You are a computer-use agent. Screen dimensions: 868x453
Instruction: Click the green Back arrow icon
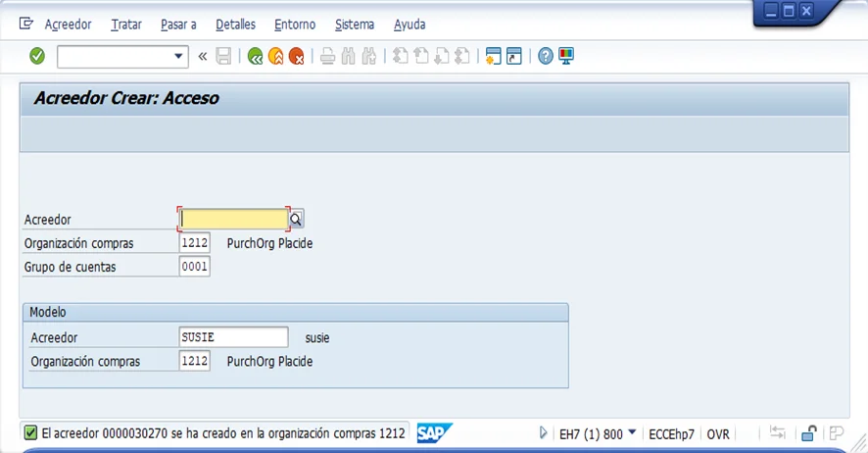pos(256,57)
